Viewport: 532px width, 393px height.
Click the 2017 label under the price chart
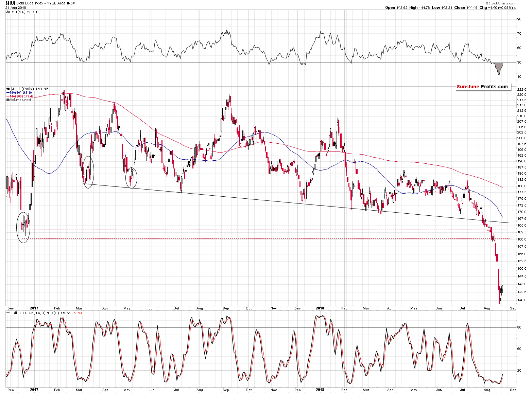coord(34,308)
